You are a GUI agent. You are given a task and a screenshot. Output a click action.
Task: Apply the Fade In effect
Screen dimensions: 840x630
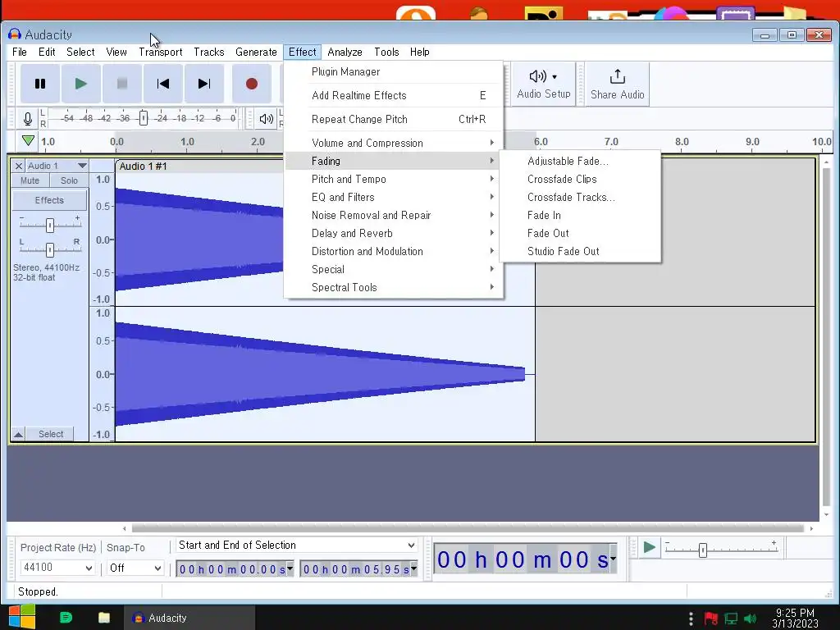pos(580,216)
